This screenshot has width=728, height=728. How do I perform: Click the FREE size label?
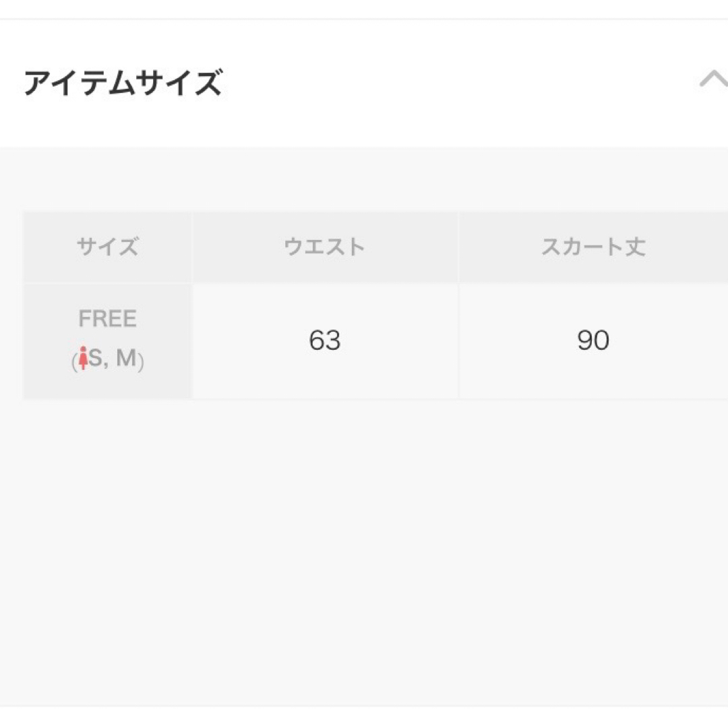107,318
